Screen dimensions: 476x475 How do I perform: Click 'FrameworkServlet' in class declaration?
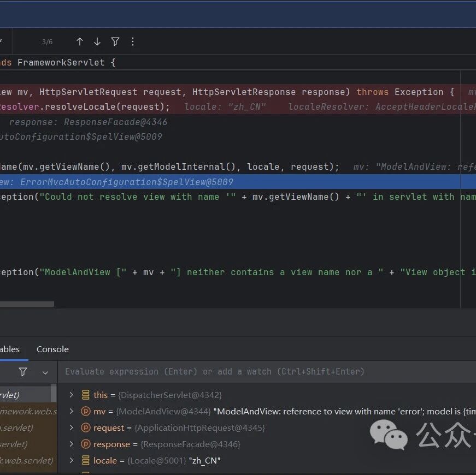point(61,62)
